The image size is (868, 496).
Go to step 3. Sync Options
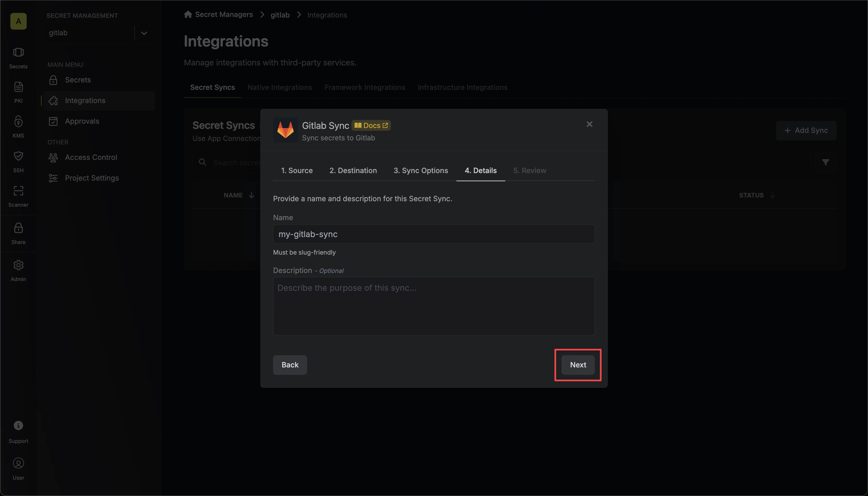(421, 171)
